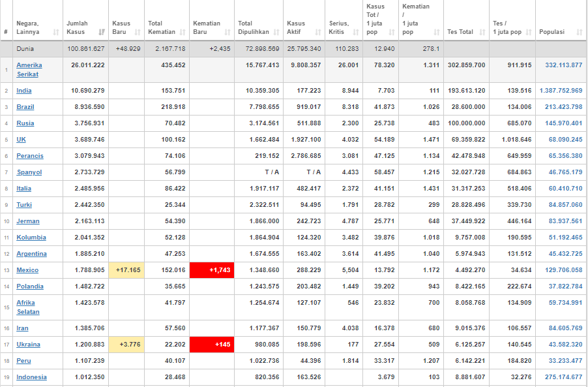The width and height of the screenshot is (588, 387).
Task: Select Spanyol T / A recovered cell
Action: click(x=272, y=172)
